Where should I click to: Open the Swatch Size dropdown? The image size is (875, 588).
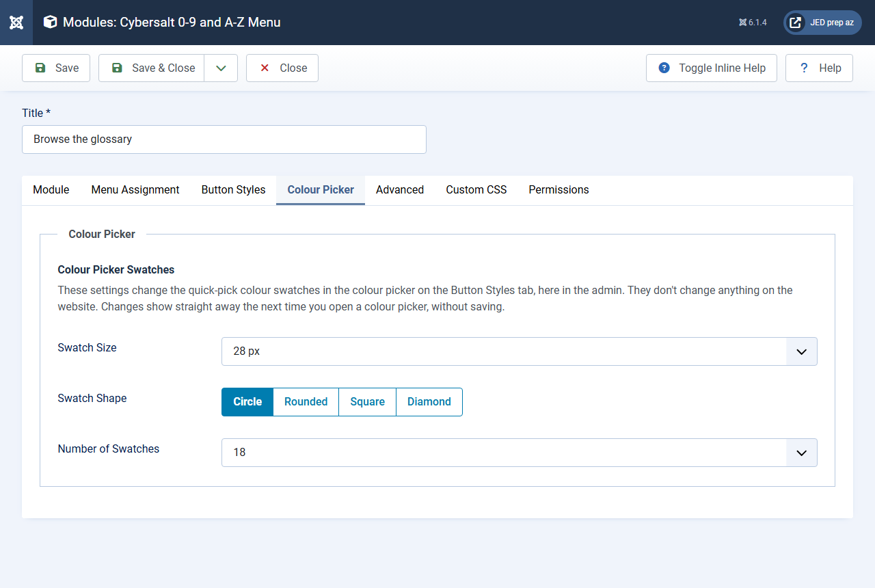[x=520, y=351]
